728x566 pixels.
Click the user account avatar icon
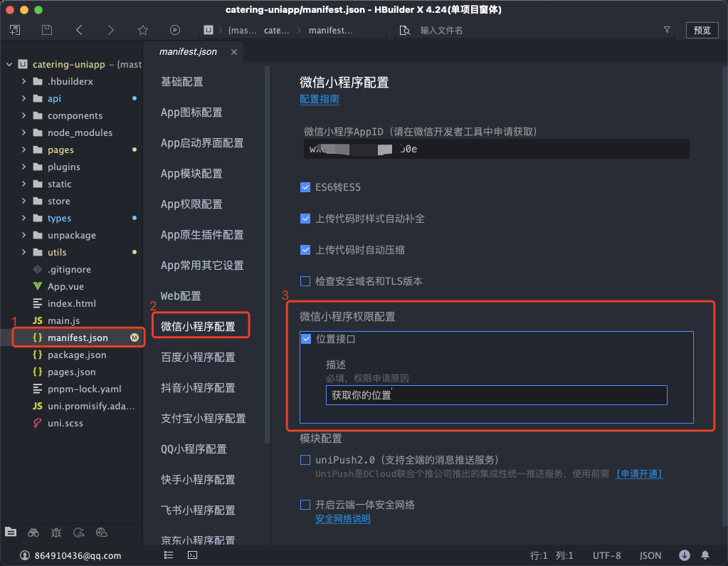[x=25, y=555]
